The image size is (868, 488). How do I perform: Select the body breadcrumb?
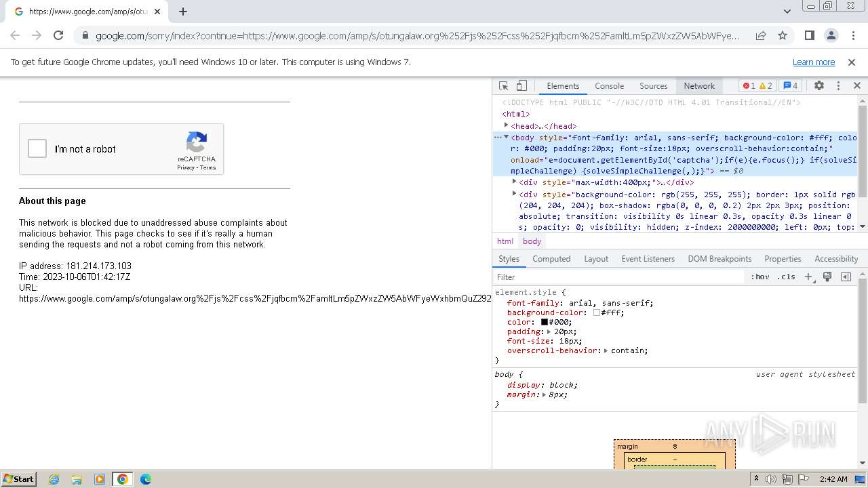point(532,241)
